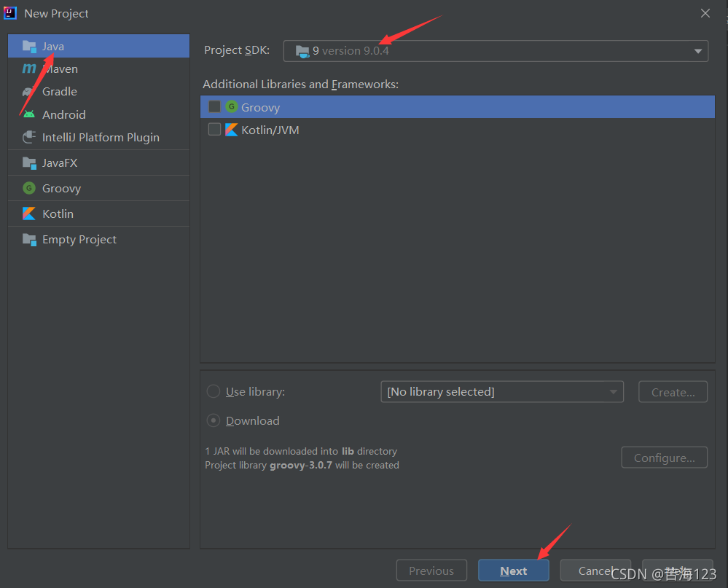728x588 pixels.
Task: Enable the Kotlin/JVM framework checkbox
Action: [x=214, y=129]
